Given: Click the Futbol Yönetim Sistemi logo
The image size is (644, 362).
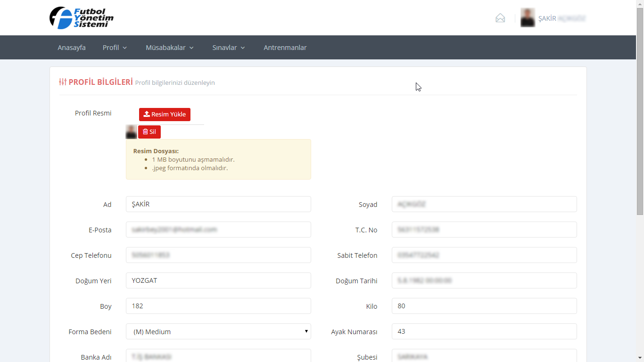Looking at the screenshot, I should point(82,18).
